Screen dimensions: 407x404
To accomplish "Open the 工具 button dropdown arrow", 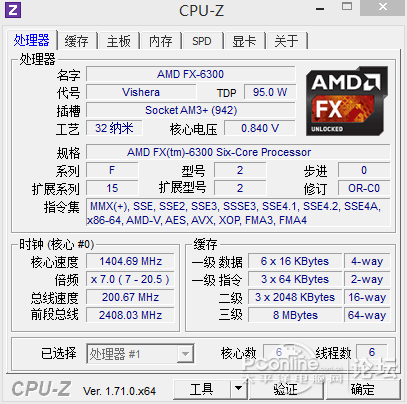I will click(238, 389).
